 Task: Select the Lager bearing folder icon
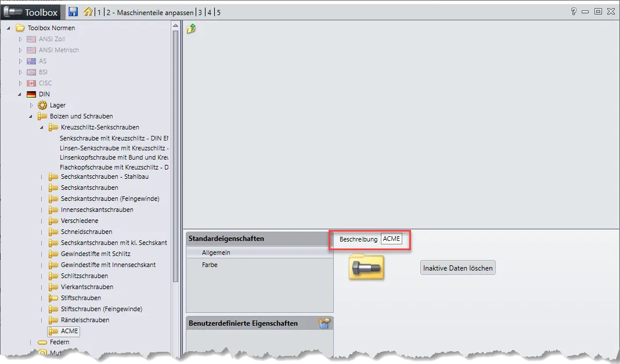click(x=42, y=105)
